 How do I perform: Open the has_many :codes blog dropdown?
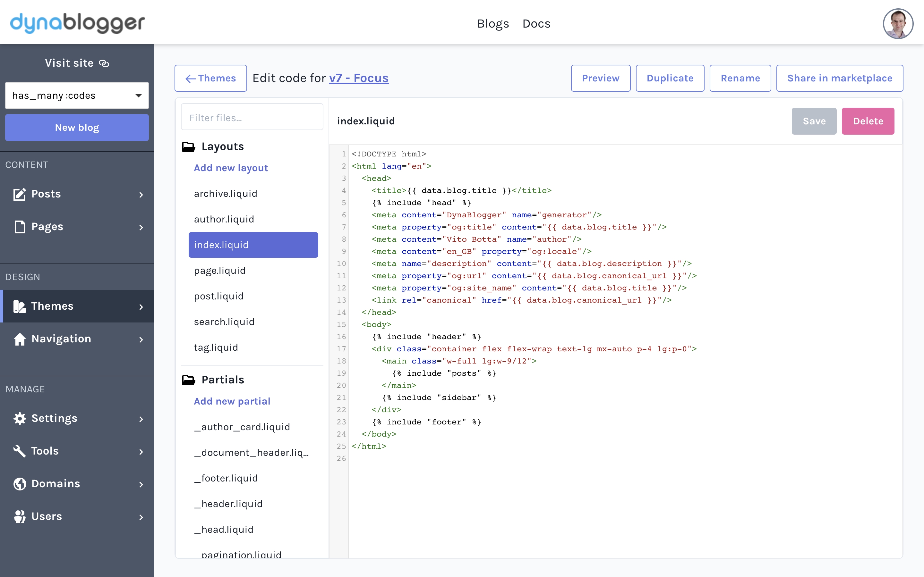coord(77,96)
